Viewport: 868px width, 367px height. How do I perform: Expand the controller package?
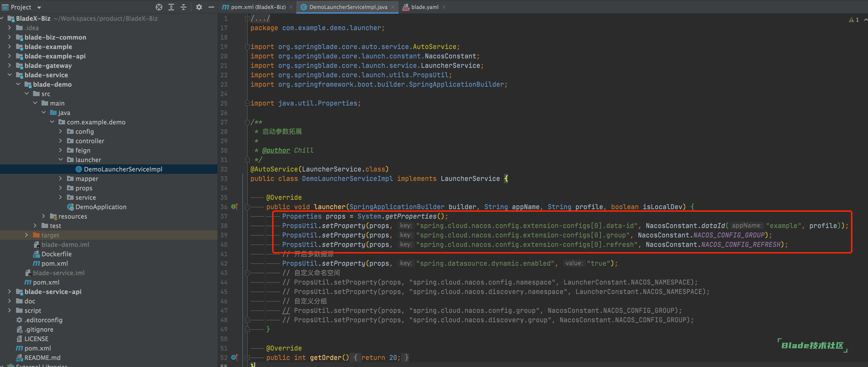61,141
